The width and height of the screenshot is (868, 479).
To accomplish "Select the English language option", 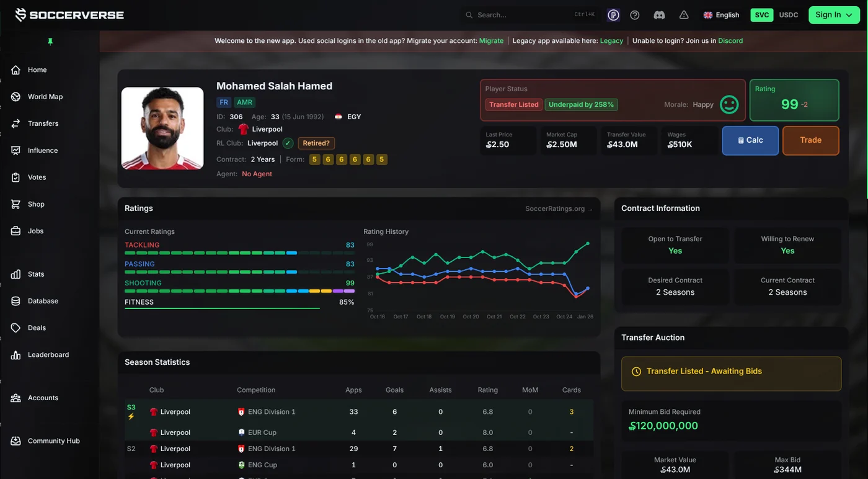I will pos(721,15).
